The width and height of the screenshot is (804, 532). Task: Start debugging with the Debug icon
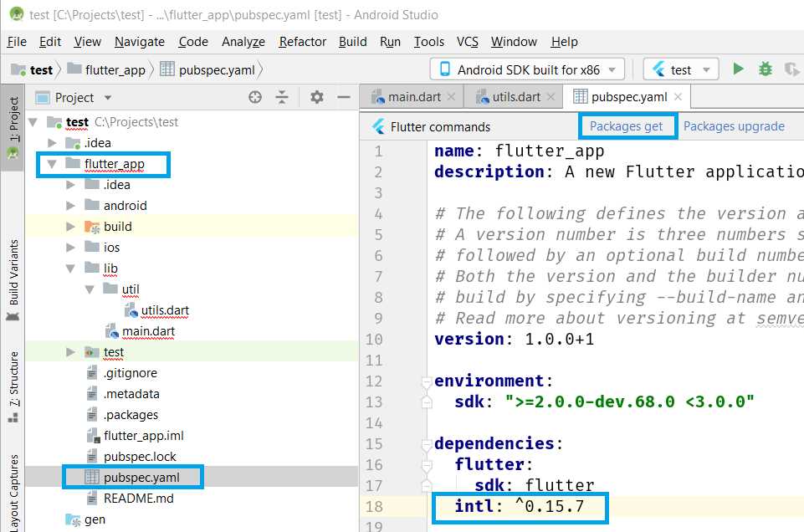click(765, 69)
